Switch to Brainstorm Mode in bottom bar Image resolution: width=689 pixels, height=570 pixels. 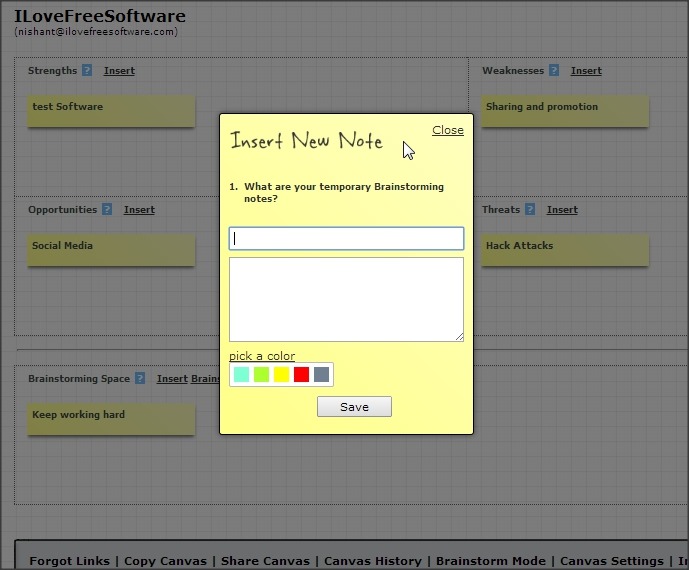click(x=491, y=561)
